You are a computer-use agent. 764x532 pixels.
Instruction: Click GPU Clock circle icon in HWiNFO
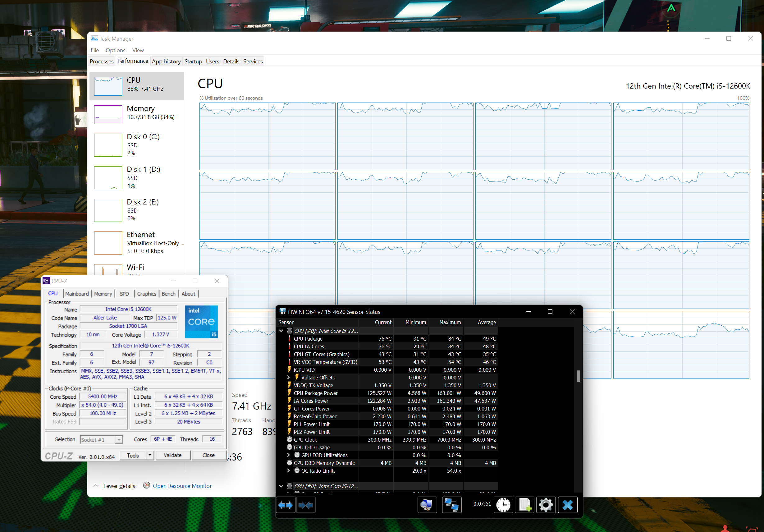[x=290, y=439]
